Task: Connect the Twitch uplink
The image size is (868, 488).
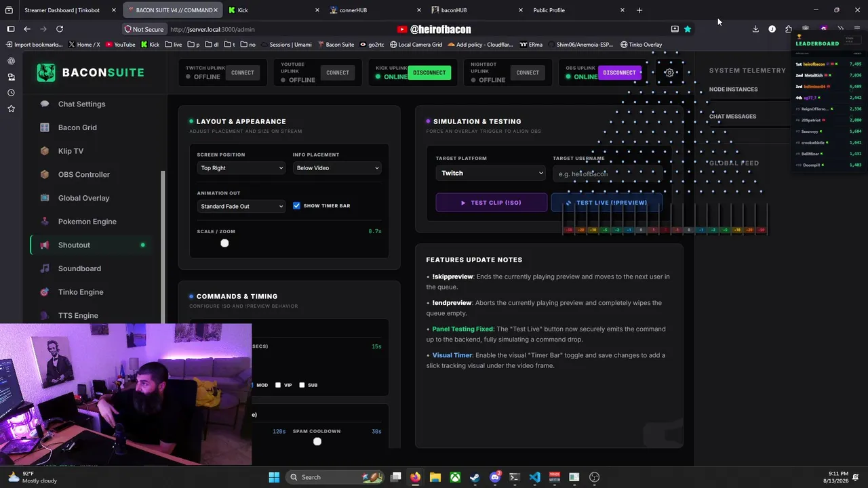Action: click(x=242, y=73)
